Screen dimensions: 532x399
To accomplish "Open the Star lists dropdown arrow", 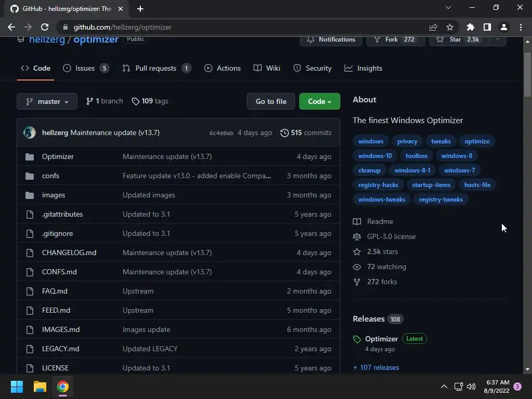I will [x=498, y=40].
